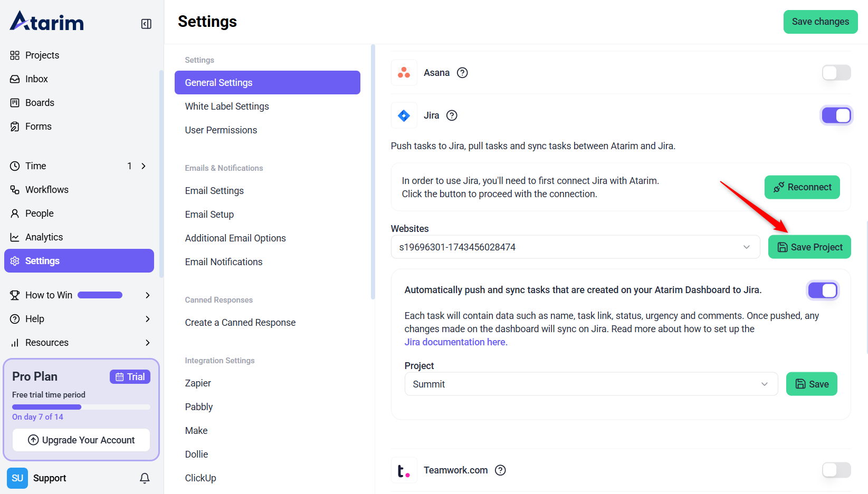The image size is (868, 494).
Task: Click the Asana help question mark icon
Action: [x=462, y=73]
